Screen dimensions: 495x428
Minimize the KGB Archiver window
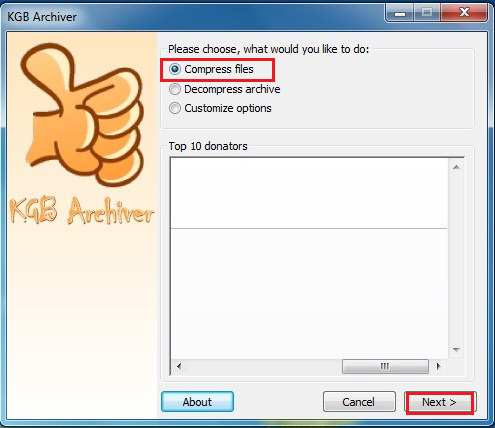click(399, 13)
